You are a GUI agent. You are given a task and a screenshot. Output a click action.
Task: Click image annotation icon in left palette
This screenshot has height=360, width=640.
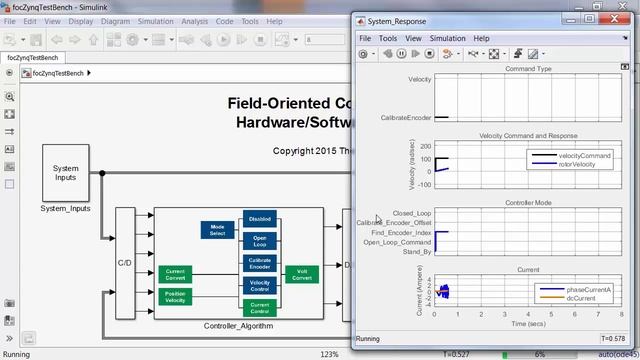point(9,167)
